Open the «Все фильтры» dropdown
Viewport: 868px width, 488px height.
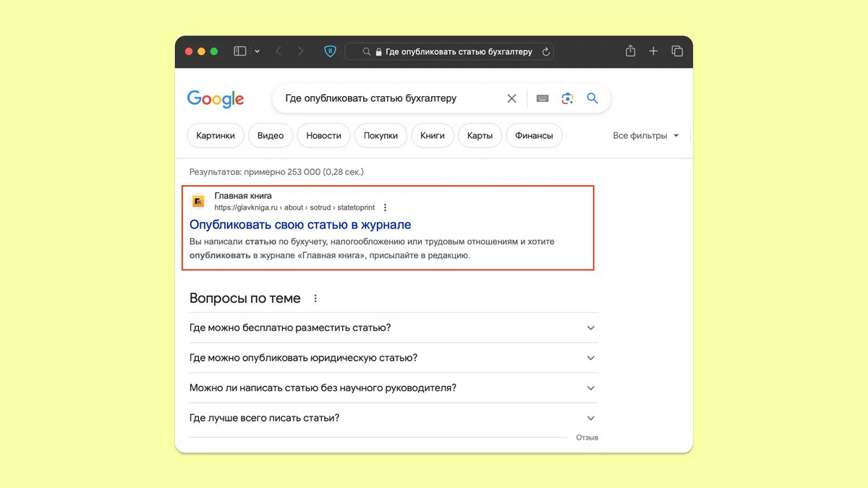coord(646,136)
